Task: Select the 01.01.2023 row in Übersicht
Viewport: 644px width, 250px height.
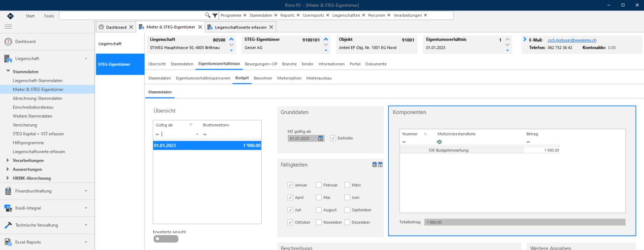Action: point(207,145)
